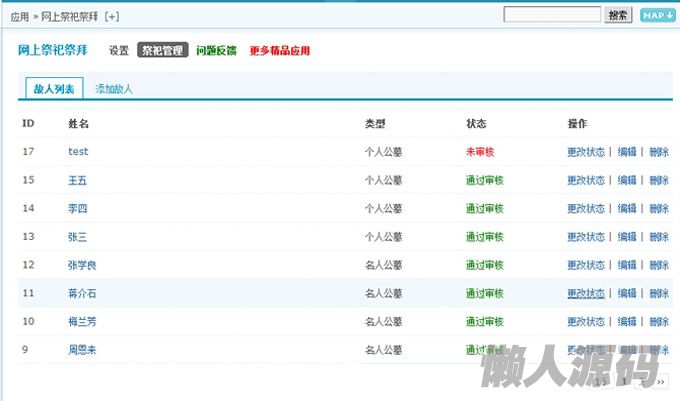Open the 问题反馈 feedback link

click(x=216, y=51)
